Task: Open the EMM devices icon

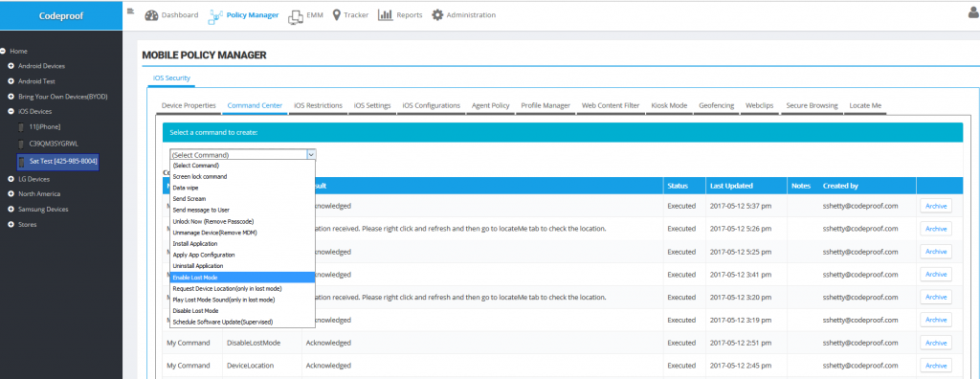Action: [x=296, y=17]
